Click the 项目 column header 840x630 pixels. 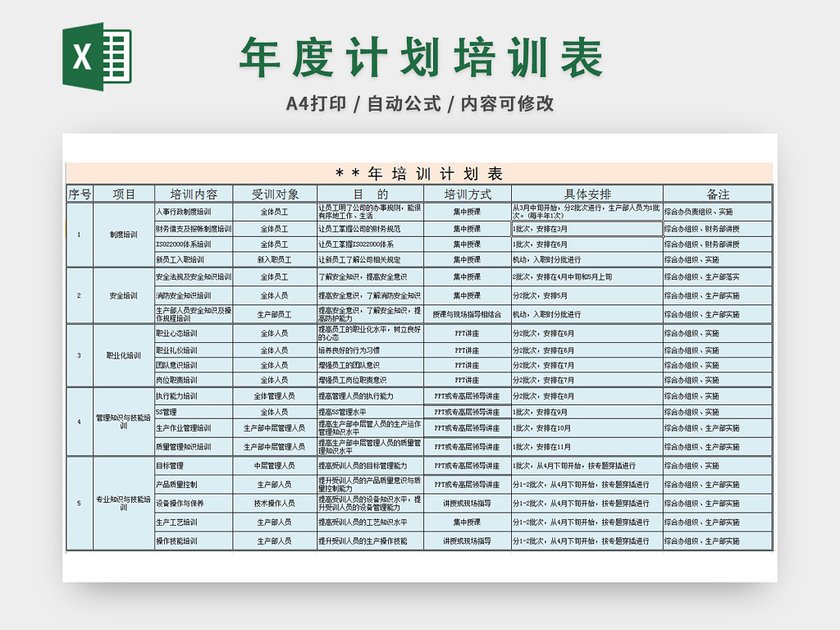click(x=124, y=194)
